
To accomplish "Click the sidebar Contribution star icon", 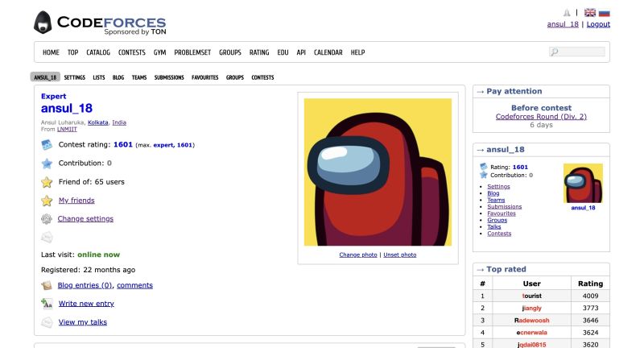I will point(484,175).
